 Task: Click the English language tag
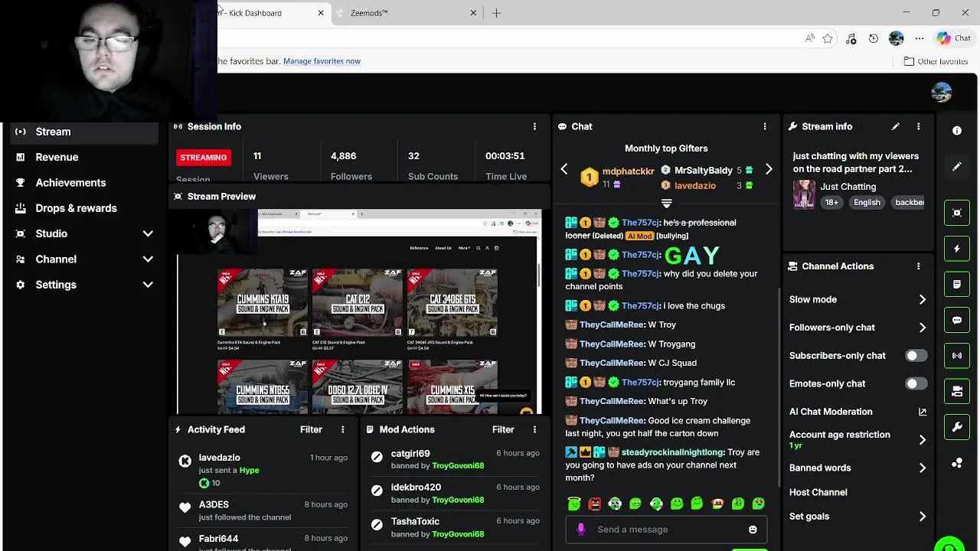pyautogui.click(x=867, y=203)
